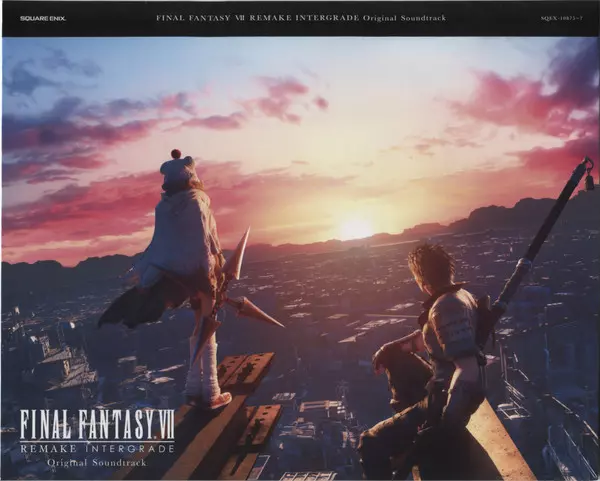
Task: Click the tip of the staff weapon
Action: 586,165
